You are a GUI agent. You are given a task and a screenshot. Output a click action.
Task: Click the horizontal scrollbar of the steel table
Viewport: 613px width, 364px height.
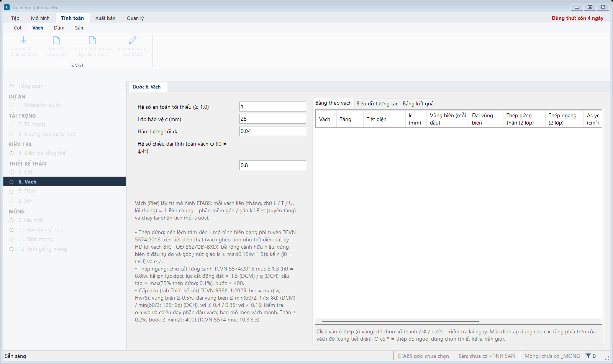(400, 321)
